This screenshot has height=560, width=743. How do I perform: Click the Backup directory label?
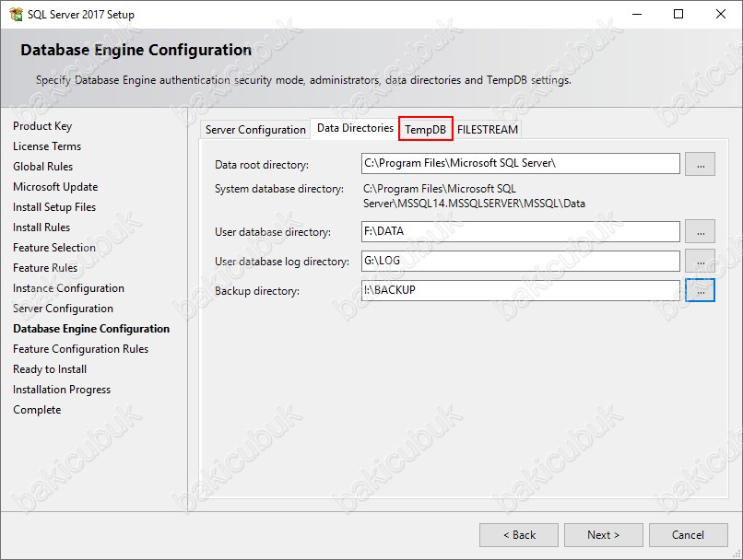click(x=257, y=291)
